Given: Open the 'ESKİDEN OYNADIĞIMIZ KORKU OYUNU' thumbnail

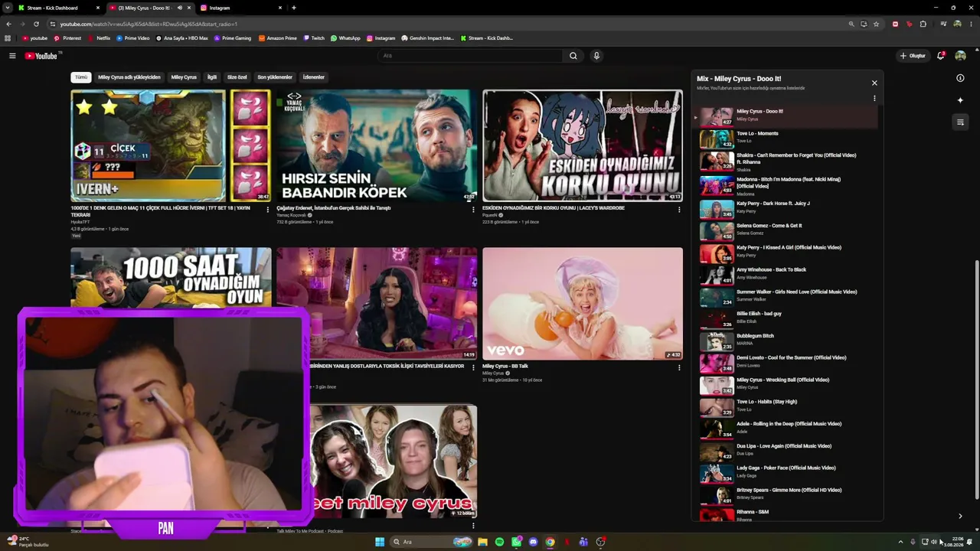Looking at the screenshot, I should click(x=583, y=145).
